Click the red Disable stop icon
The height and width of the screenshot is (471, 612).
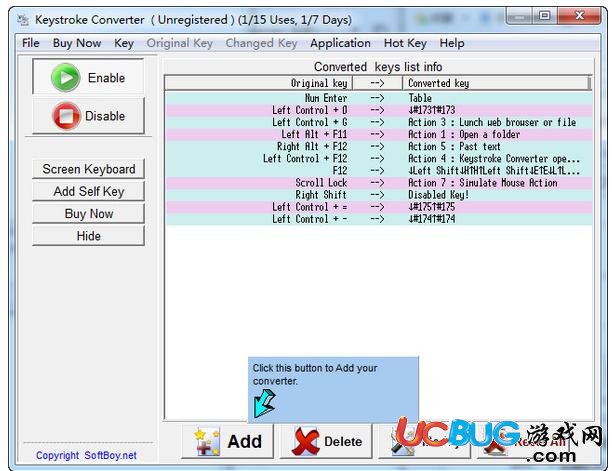(x=66, y=116)
